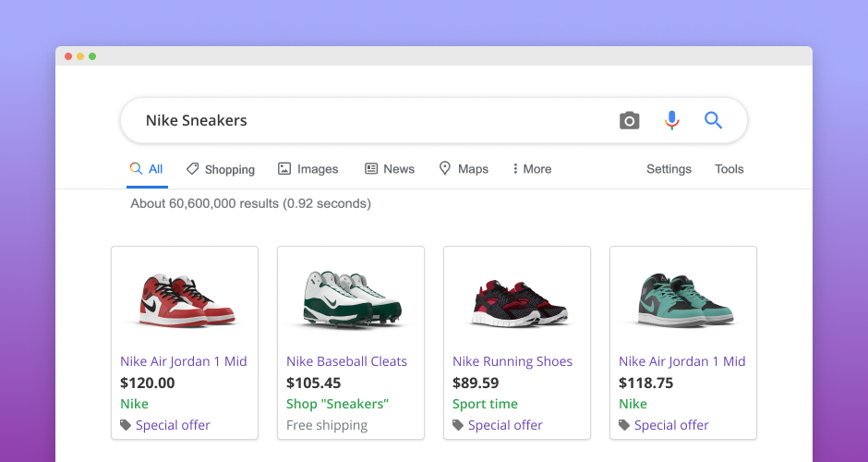The width and height of the screenshot is (868, 462).
Task: Click Free shipping under Baseball Cleats
Action: coord(327,425)
